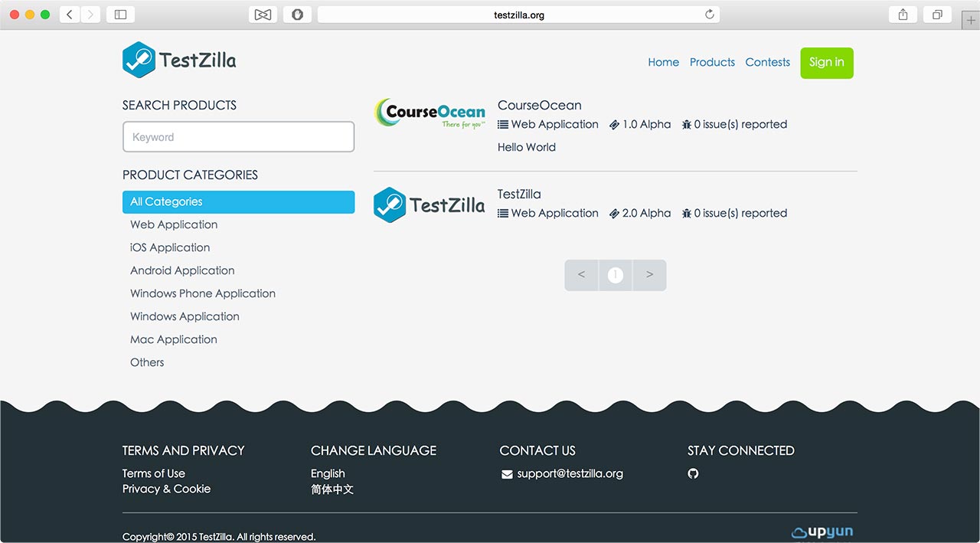This screenshot has width=980, height=543.
Task: Click the testzilla.org address bar
Action: [518, 15]
